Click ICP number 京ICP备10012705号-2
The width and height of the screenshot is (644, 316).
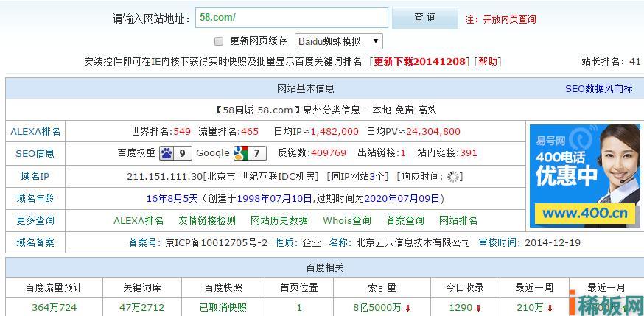tap(216, 243)
